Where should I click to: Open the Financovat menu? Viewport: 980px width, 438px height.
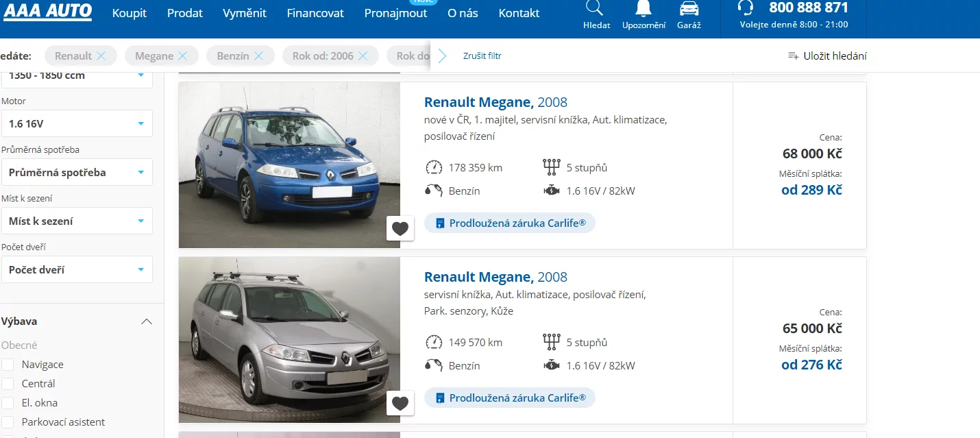[315, 13]
